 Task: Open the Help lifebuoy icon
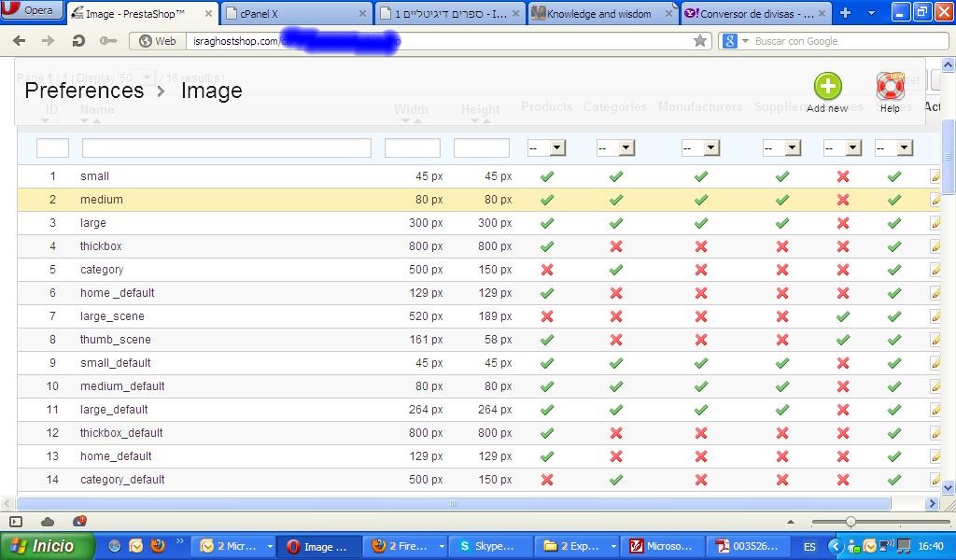(x=890, y=86)
